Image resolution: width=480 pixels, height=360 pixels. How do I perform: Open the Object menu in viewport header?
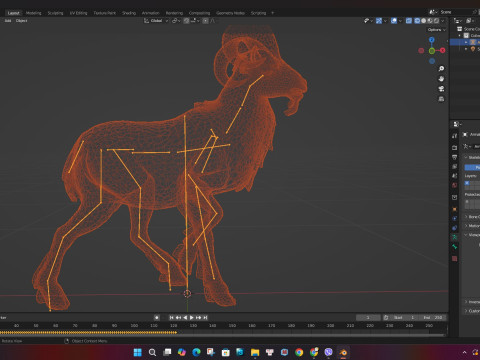click(22, 21)
